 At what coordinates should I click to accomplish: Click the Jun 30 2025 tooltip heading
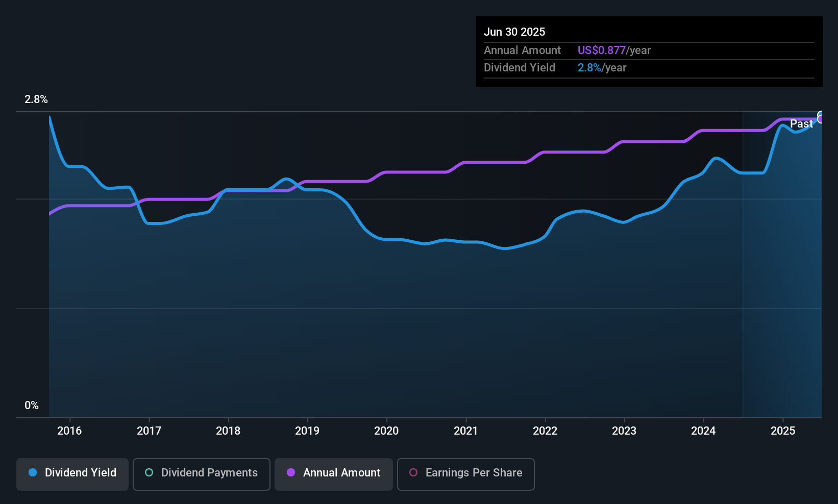(514, 32)
